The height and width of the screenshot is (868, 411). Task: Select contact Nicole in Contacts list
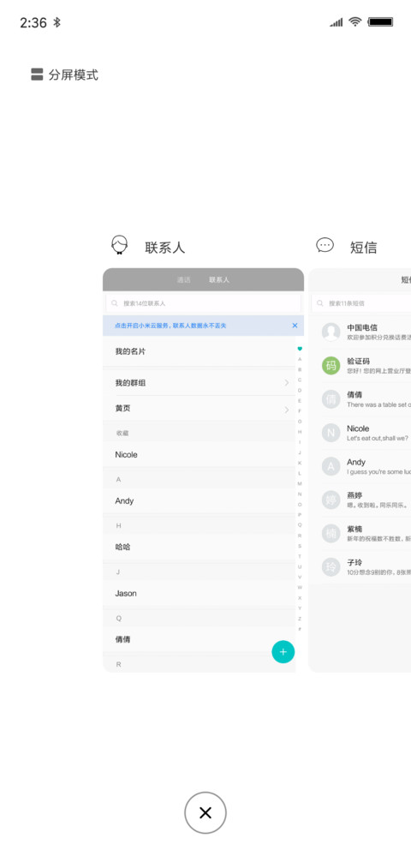coord(200,454)
